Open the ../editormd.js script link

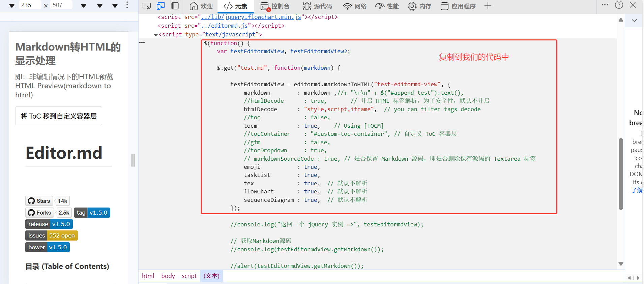tap(224, 26)
